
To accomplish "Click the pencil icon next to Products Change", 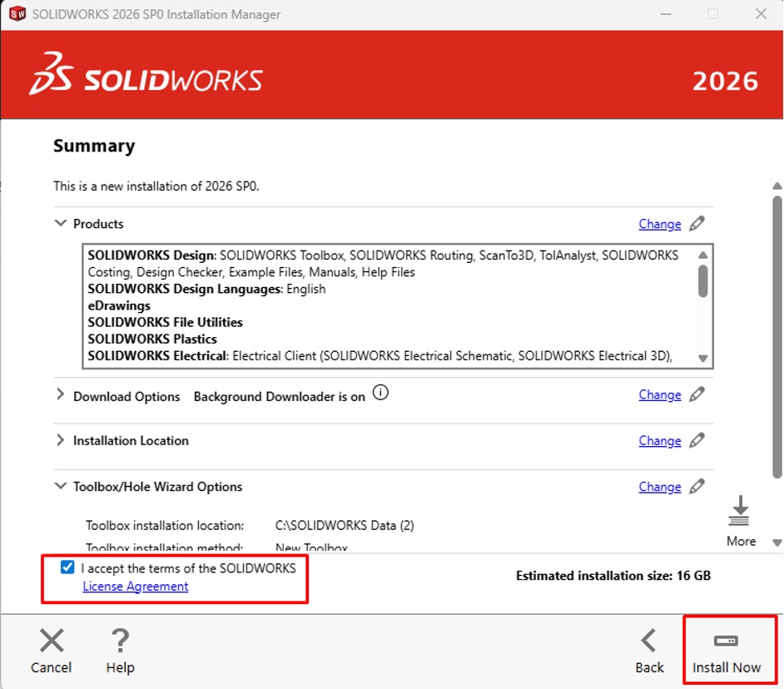I will [x=697, y=224].
